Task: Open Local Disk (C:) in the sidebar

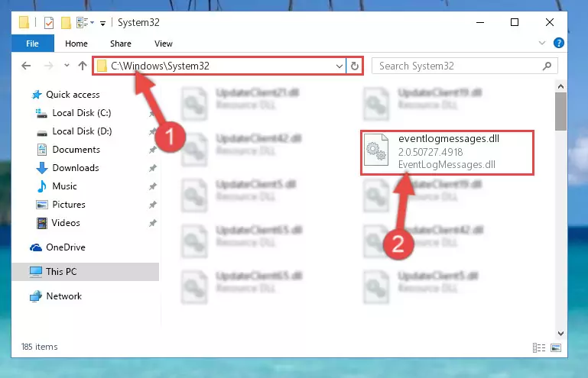Action: pos(82,113)
